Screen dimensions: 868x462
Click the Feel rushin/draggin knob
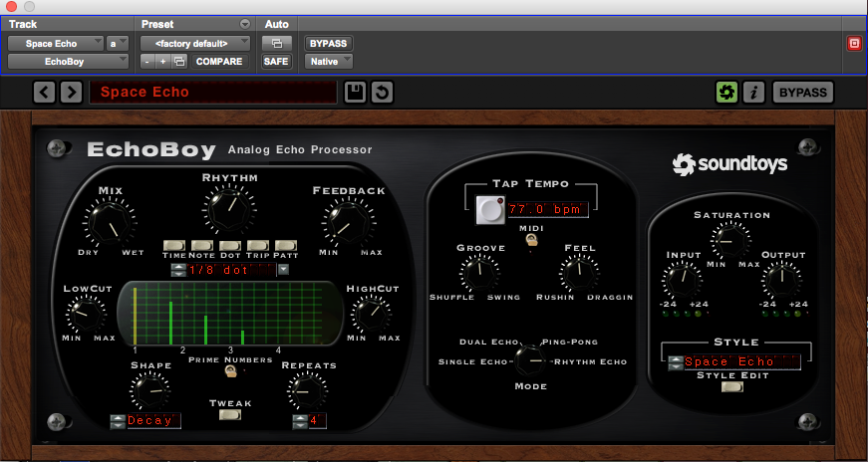click(579, 273)
